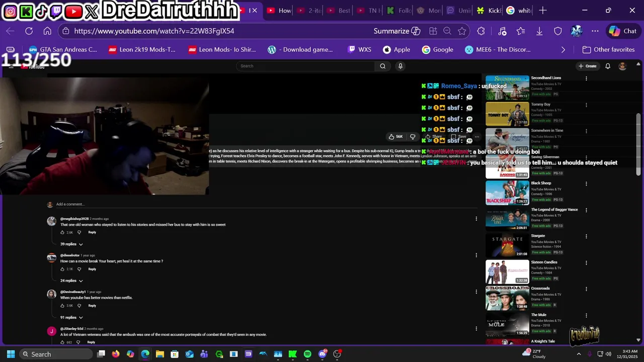Click the 'Add a comment...' field
This screenshot has height=362, width=644.
tap(267, 204)
